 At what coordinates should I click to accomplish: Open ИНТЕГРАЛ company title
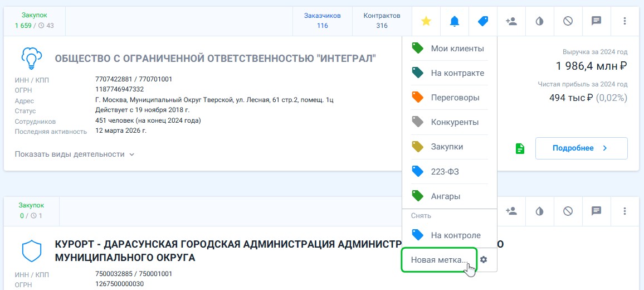pyautogui.click(x=216, y=59)
